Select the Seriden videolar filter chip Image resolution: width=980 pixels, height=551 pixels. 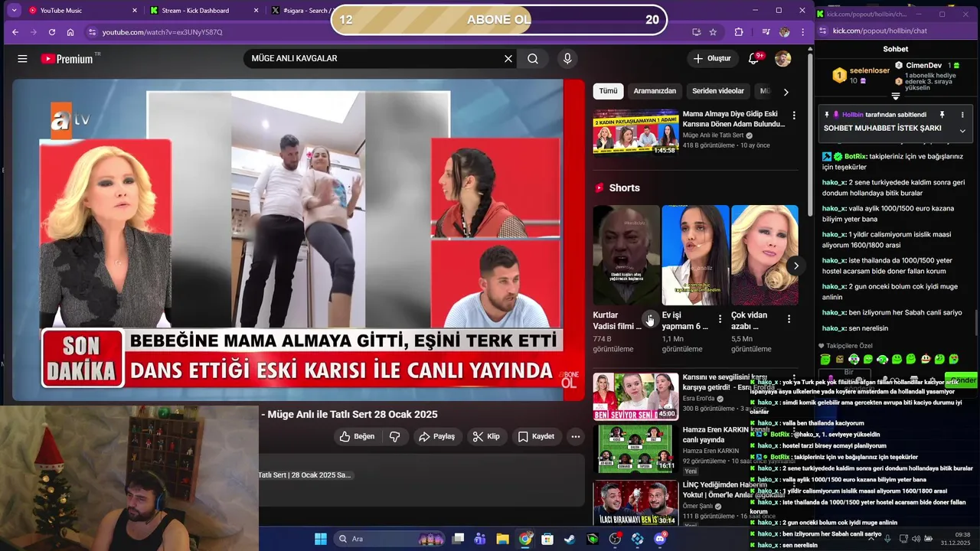tap(718, 91)
